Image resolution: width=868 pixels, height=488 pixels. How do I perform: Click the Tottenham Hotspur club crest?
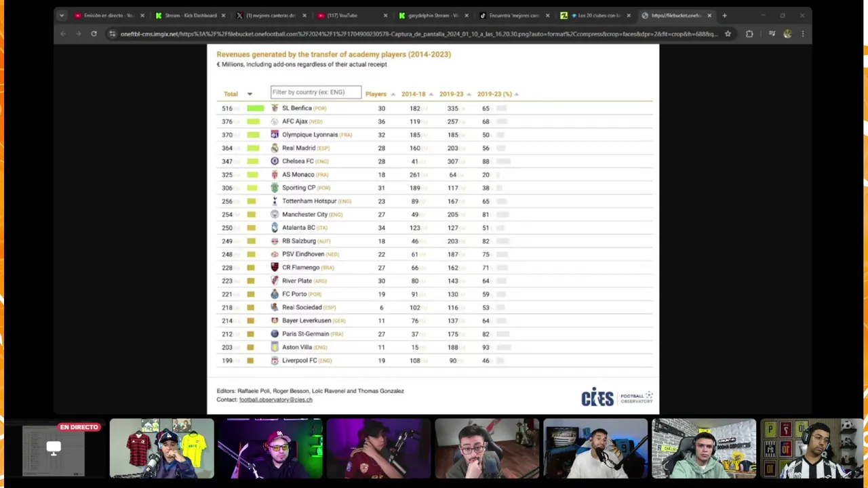(275, 201)
